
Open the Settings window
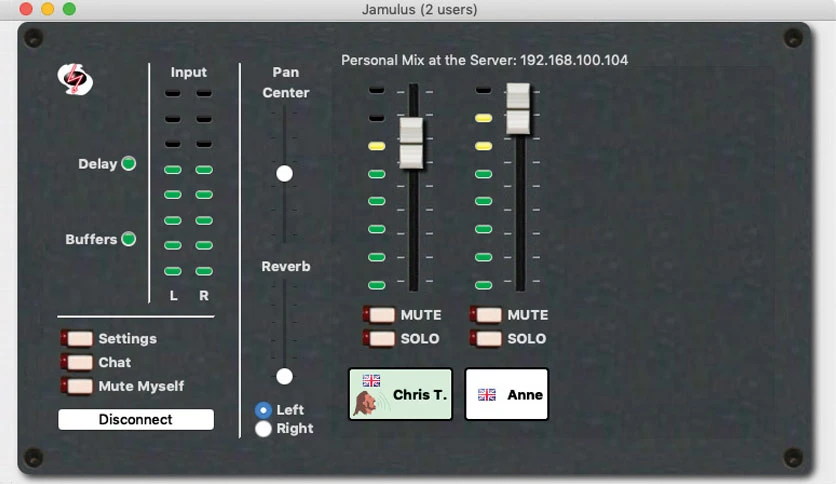pyautogui.click(x=77, y=338)
